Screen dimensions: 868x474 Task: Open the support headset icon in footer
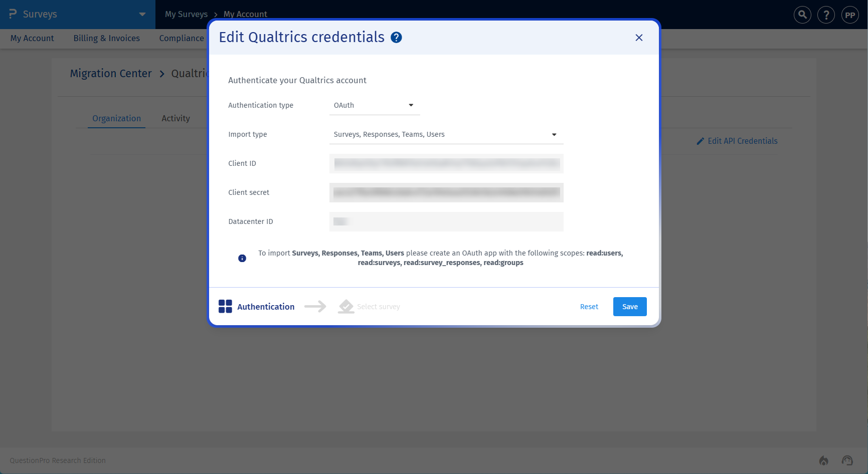point(847,460)
